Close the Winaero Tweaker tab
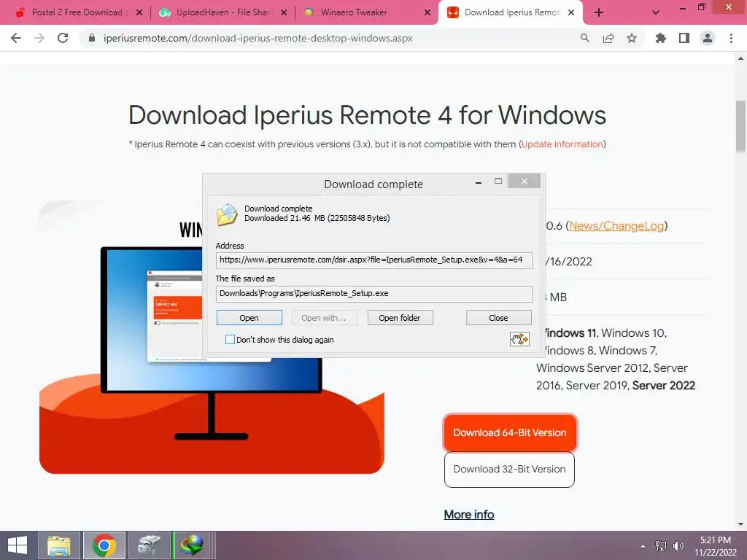This screenshot has height=560, width=747. [427, 12]
